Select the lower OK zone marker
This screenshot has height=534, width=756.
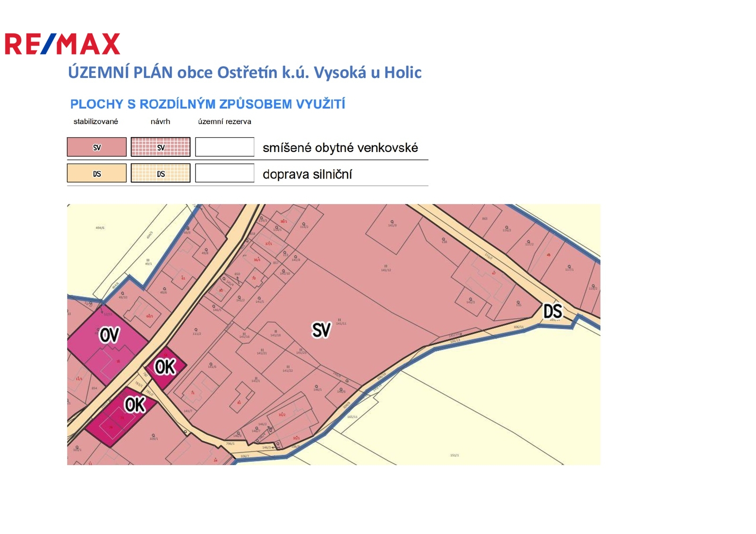[x=135, y=405]
